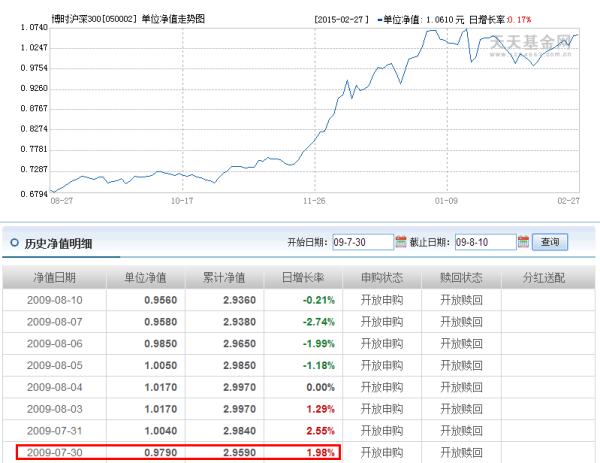Image resolution: width=600 pixels, height=463 pixels.
Task: Click the 分红送配 column header
Action: click(545, 277)
